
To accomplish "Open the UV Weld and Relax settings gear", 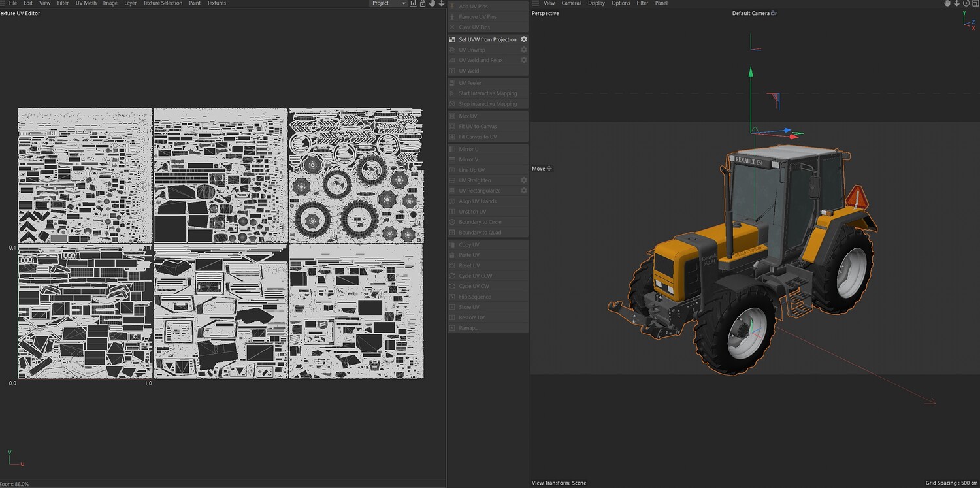I will (523, 60).
